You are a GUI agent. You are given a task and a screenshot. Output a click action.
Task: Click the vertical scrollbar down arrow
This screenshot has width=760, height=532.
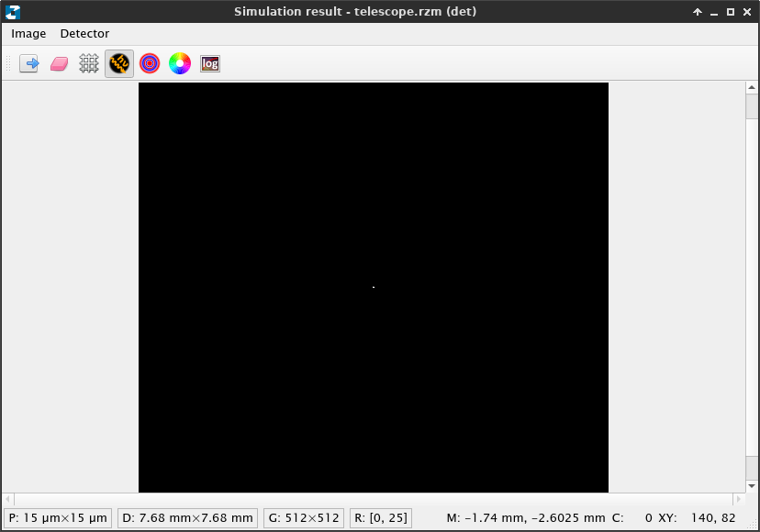(752, 486)
